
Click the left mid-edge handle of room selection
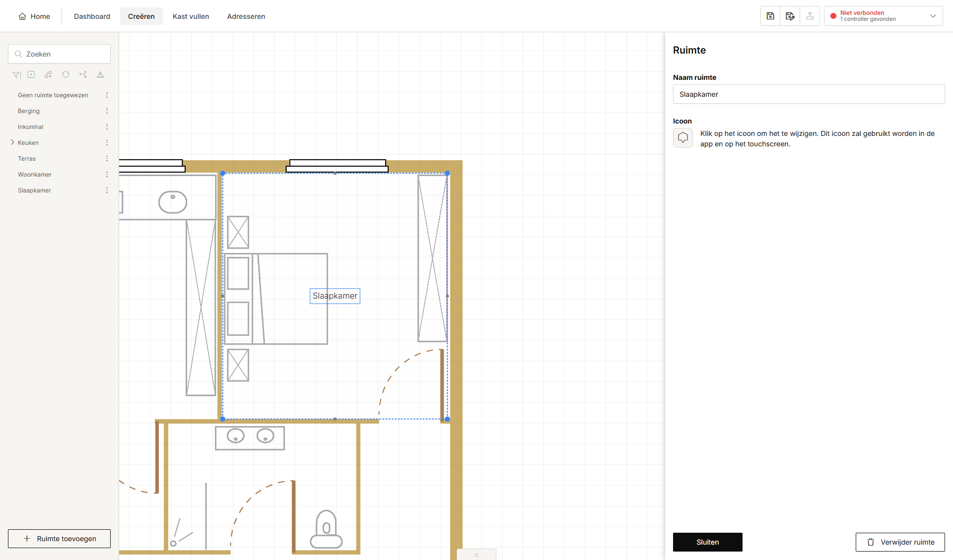223,296
